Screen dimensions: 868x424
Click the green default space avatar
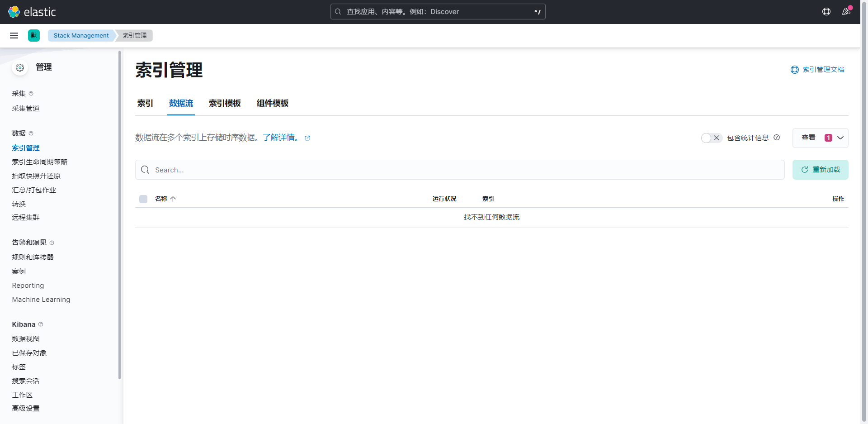(34, 35)
